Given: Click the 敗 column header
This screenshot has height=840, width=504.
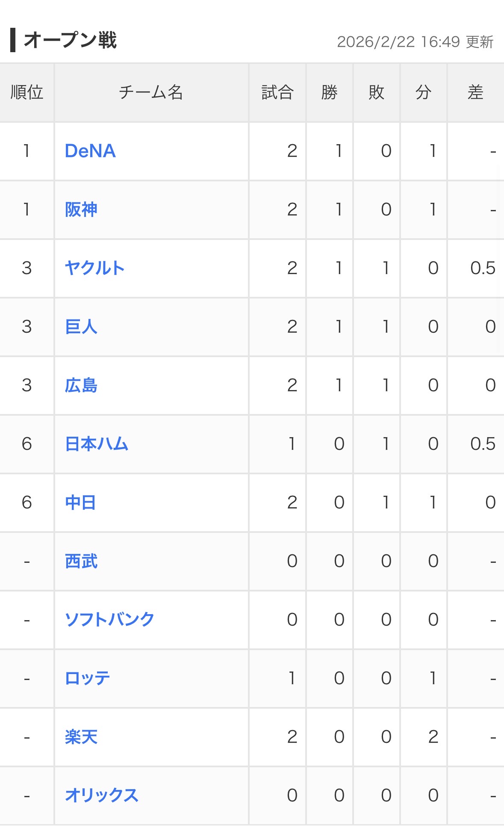Looking at the screenshot, I should pyautogui.click(x=377, y=92).
